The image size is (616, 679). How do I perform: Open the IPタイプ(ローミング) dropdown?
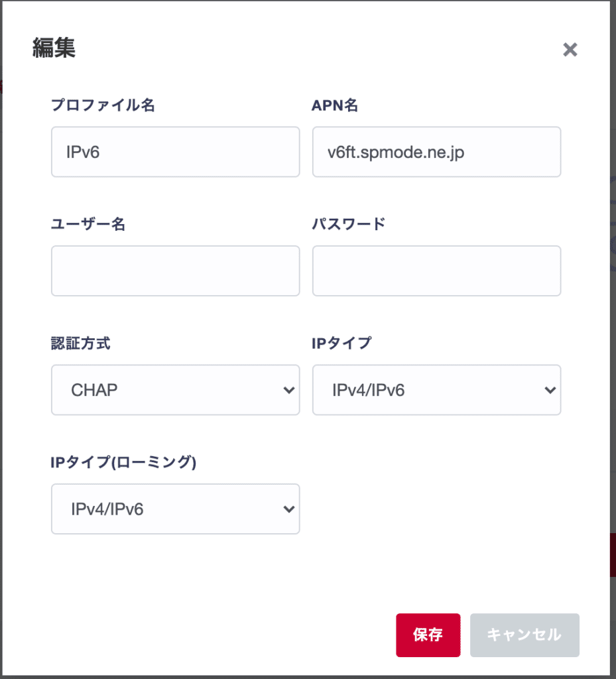pos(175,509)
